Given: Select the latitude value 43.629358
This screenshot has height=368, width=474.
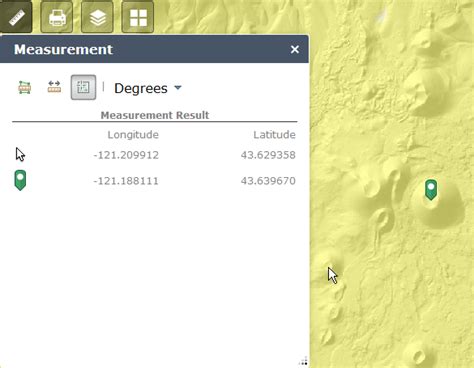Looking at the screenshot, I should pyautogui.click(x=268, y=155).
